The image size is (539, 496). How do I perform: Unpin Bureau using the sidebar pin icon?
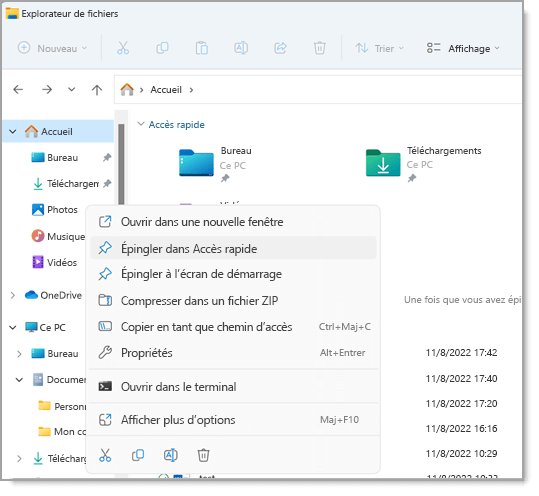pyautogui.click(x=107, y=157)
